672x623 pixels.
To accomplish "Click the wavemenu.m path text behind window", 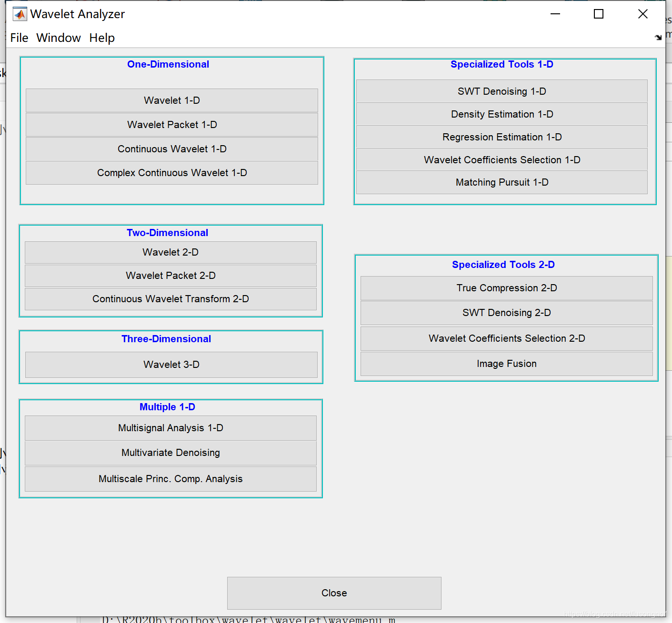I will 249,620.
